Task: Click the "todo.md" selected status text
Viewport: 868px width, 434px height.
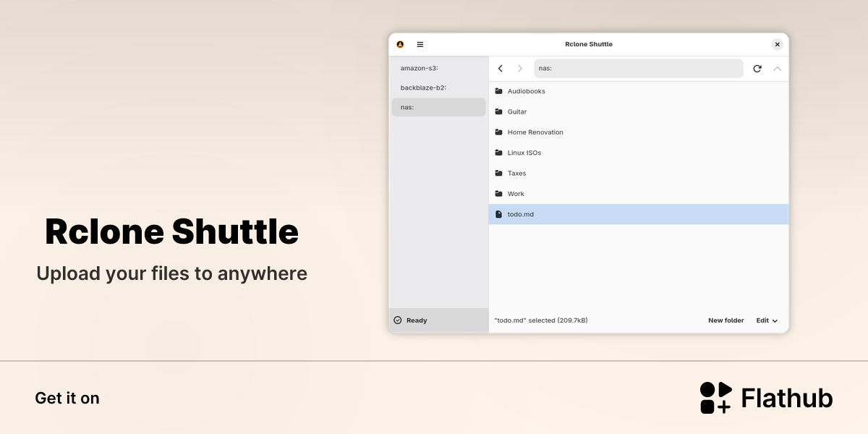Action: coord(541,320)
